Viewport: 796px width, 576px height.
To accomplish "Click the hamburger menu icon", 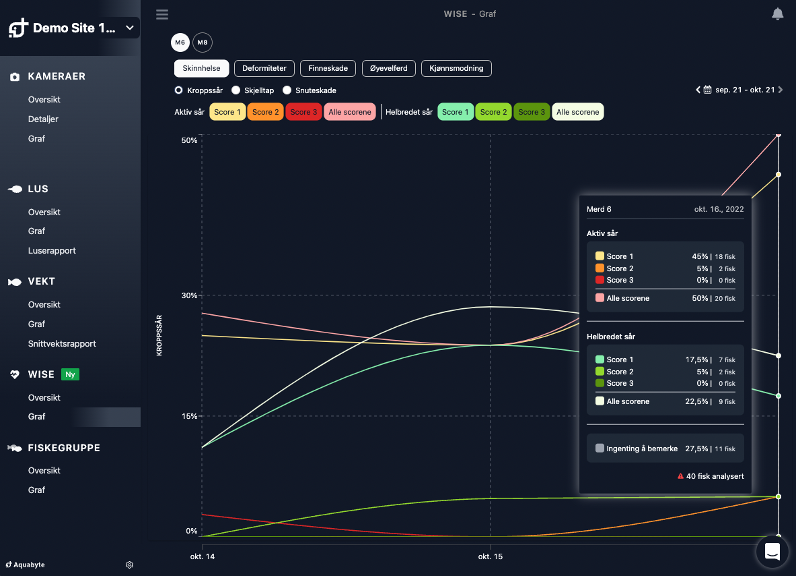I will (162, 14).
